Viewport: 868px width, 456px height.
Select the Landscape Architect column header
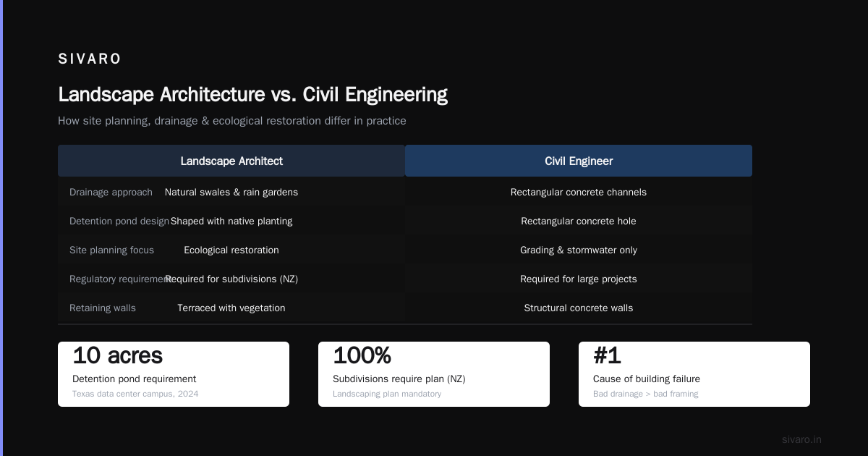(231, 161)
